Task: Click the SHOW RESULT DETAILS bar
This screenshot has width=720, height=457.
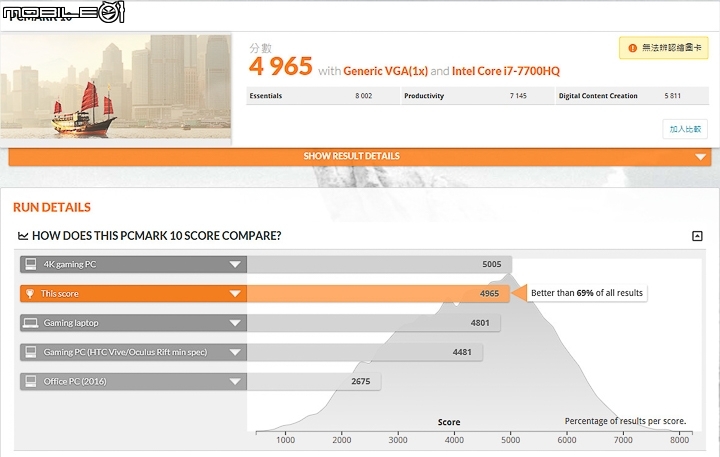Action: [360, 157]
